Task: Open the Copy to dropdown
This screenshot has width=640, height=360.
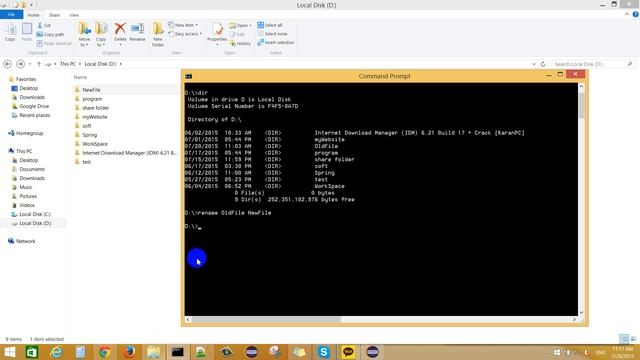Action: point(101,35)
